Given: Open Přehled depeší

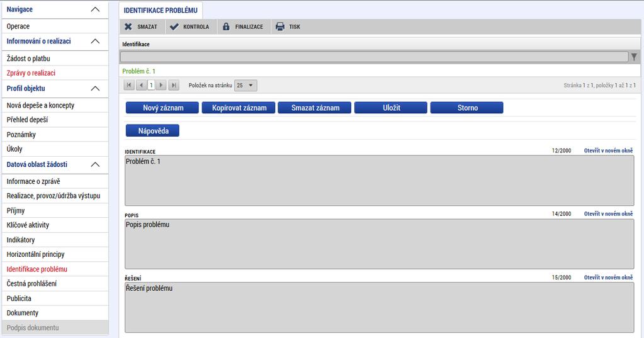Looking at the screenshot, I should [55, 120].
